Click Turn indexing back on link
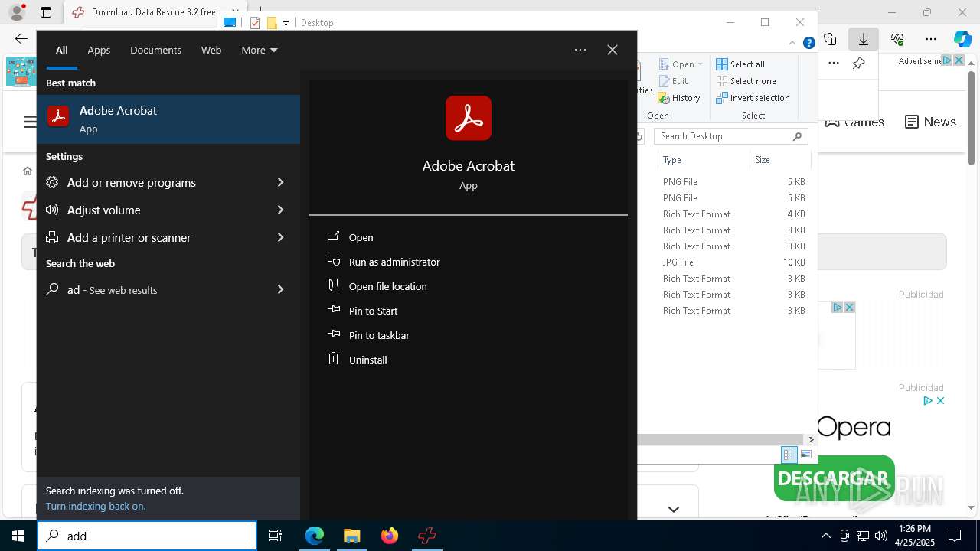 [x=96, y=506]
